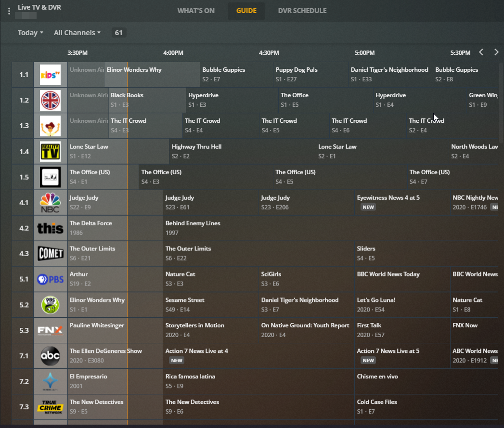The width and height of the screenshot is (504, 428).
Task: Open Black Books S1 E3
Action: pos(147,100)
